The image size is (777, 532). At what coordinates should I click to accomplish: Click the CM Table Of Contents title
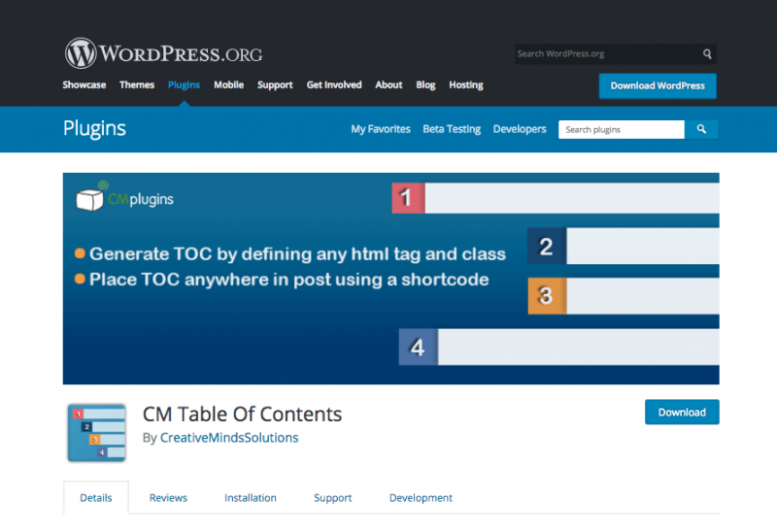tap(242, 415)
